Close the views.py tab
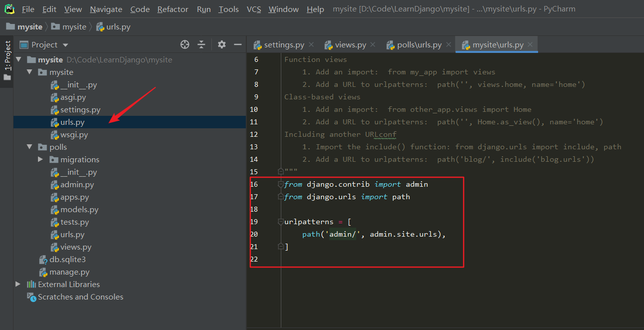 tap(373, 45)
